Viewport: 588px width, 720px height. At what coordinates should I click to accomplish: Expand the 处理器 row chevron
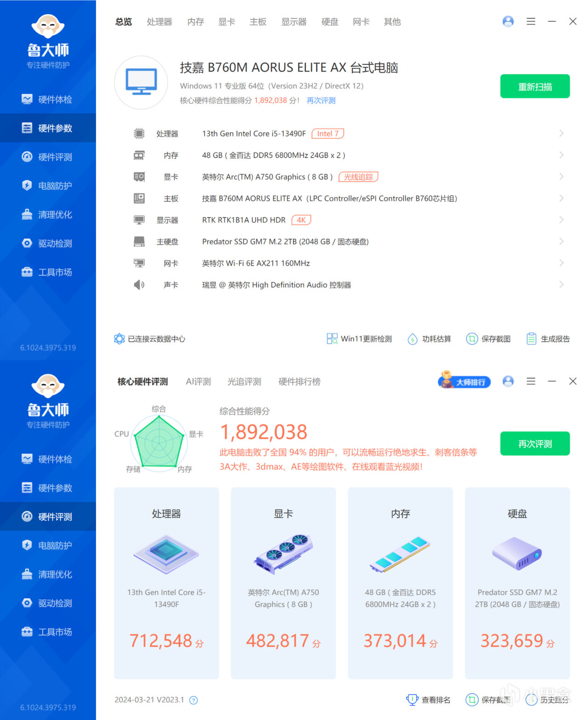coord(561,134)
